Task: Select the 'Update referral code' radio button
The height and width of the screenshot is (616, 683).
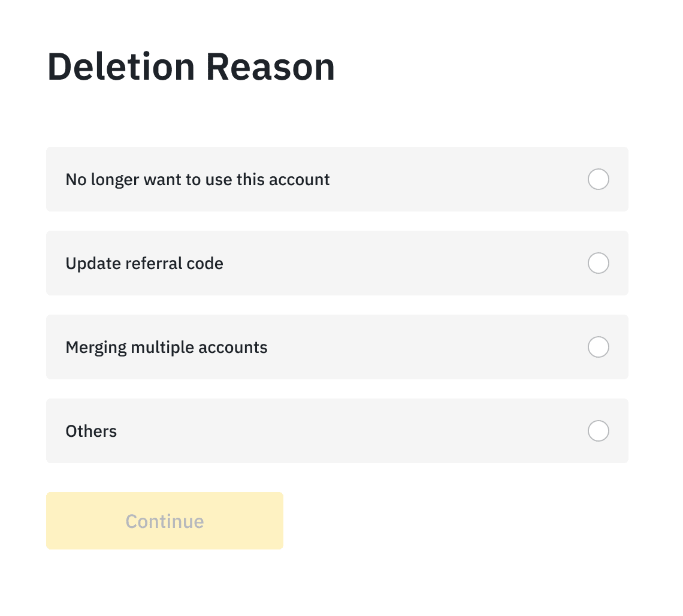Action: click(598, 263)
